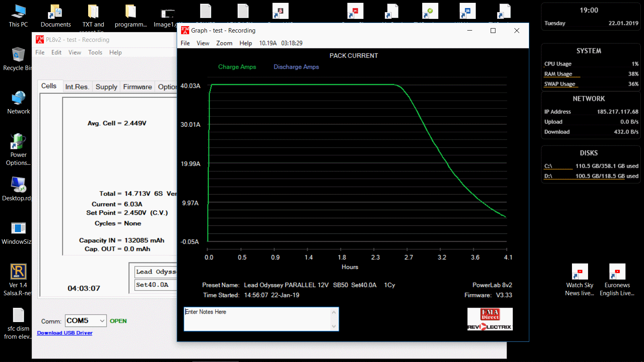Open the WindowSize desktop icon
This screenshot has width=644, height=362.
18,228
